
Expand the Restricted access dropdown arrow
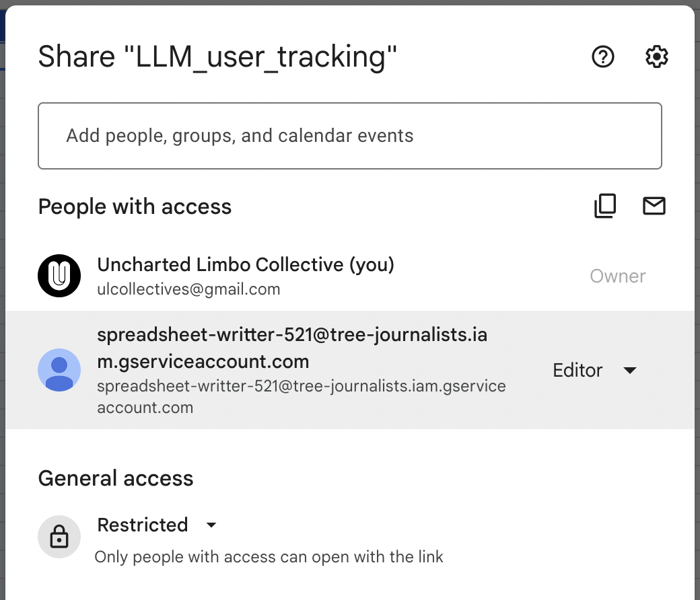[x=211, y=525]
